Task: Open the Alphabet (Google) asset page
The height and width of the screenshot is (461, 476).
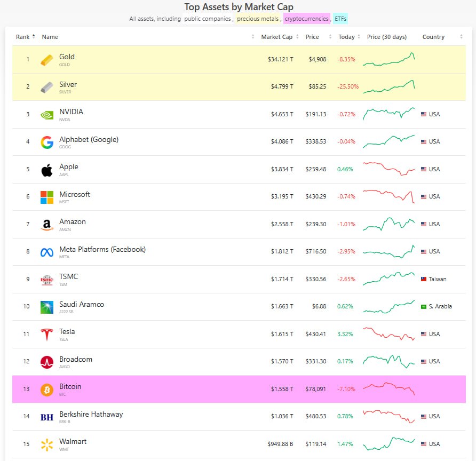Action: tap(89, 140)
